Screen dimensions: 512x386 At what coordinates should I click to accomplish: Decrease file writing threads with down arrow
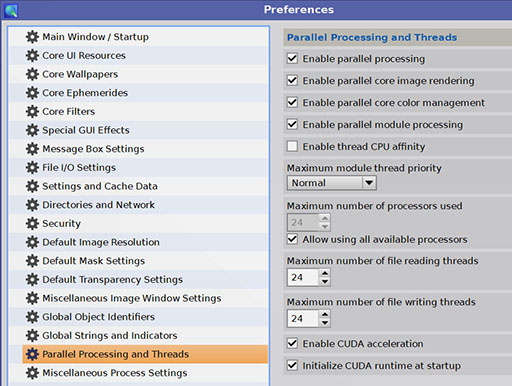(x=325, y=323)
